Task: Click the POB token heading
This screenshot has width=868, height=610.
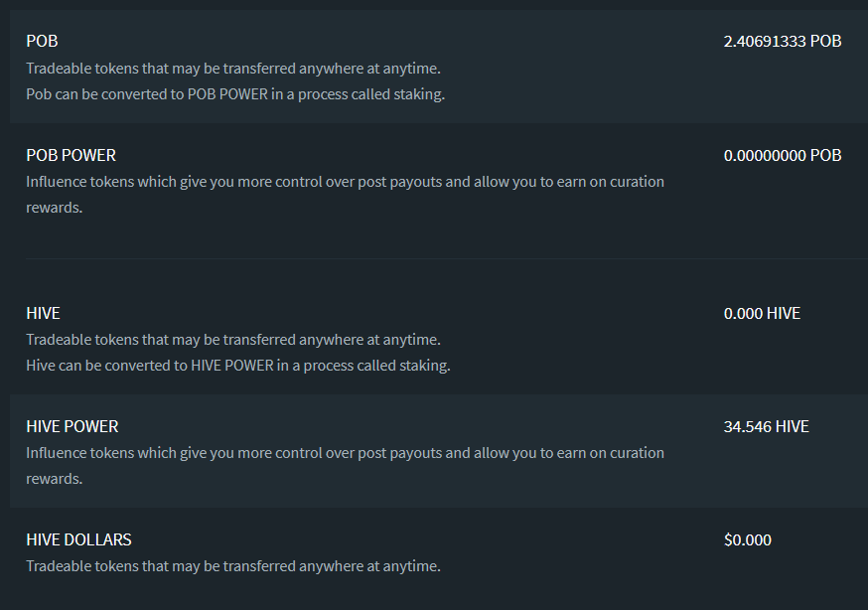Action: 42,42
